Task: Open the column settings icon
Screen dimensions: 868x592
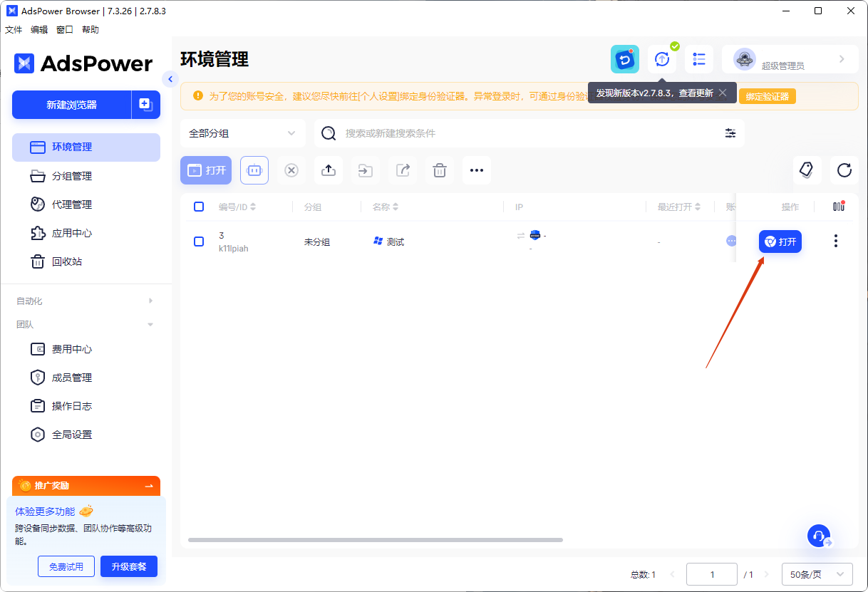Action: coord(838,207)
